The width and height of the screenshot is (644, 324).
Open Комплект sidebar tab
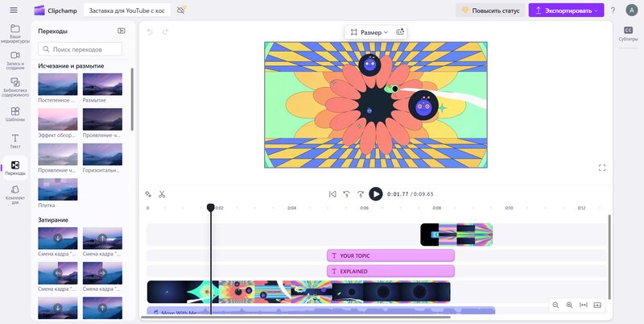[15, 195]
